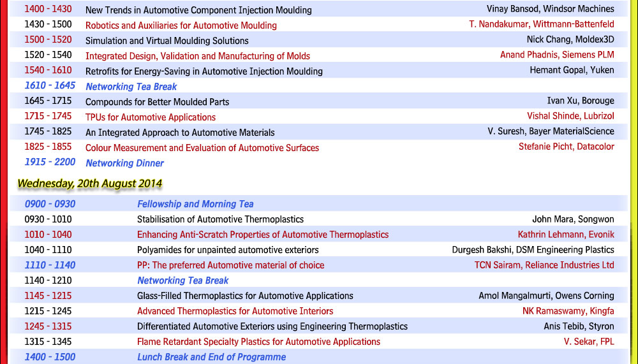This screenshot has width=638, height=364.
Task: Click the '0930 - 1010' time slot
Action: 48,219
